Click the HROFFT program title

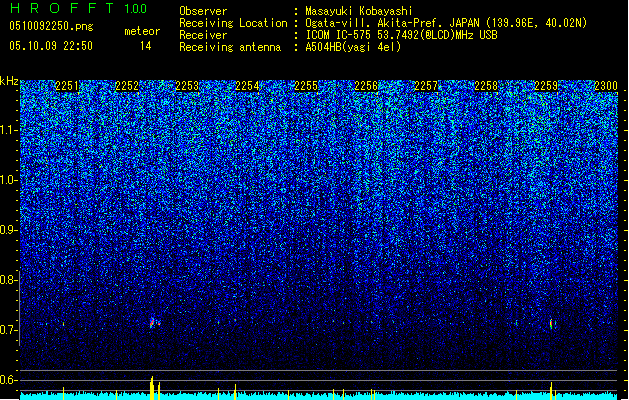coord(62,8)
